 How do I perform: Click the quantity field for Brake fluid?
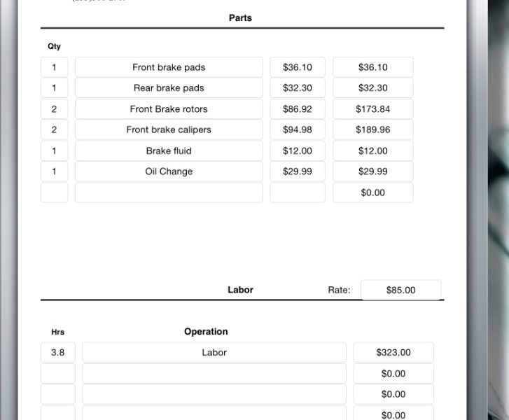point(55,150)
